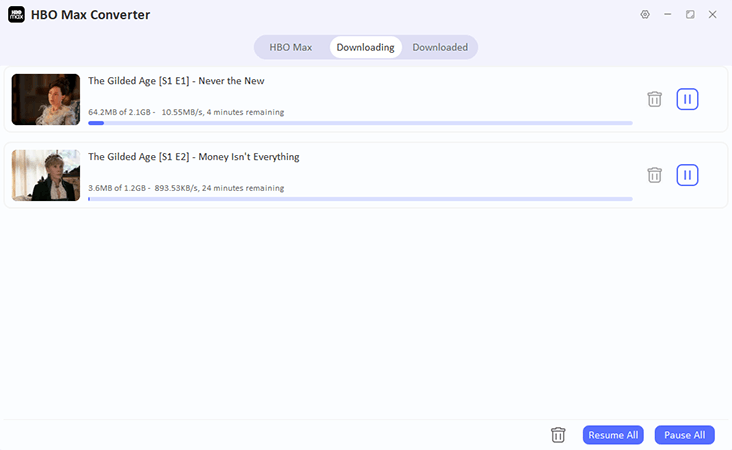This screenshot has height=450, width=732.
Task: Switch to the HBO Max tab
Action: [290, 47]
